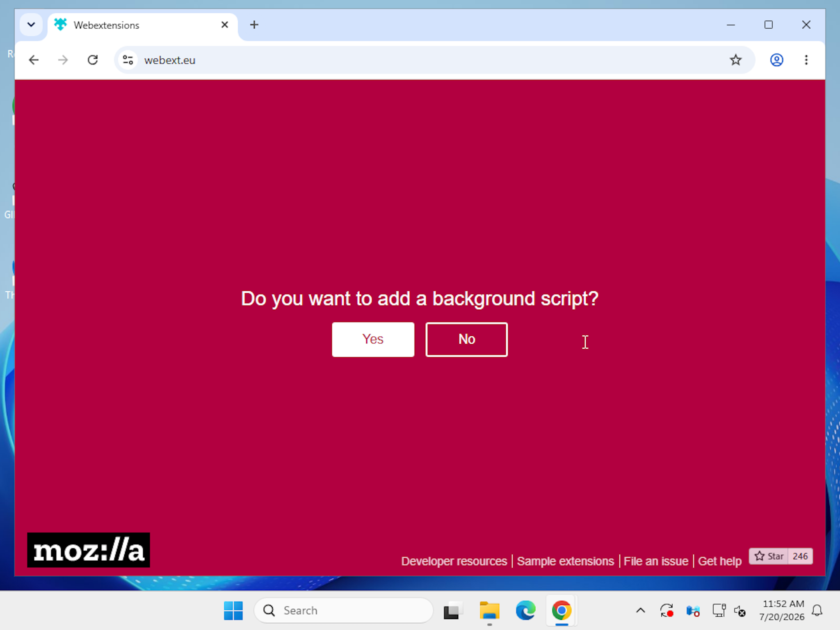Maximize the Chrome window
The width and height of the screenshot is (840, 630).
(x=768, y=25)
